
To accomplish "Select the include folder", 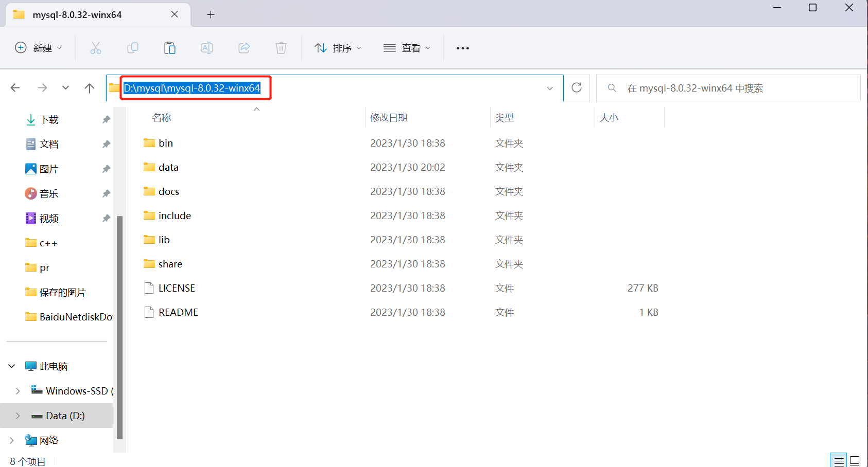I will (175, 215).
